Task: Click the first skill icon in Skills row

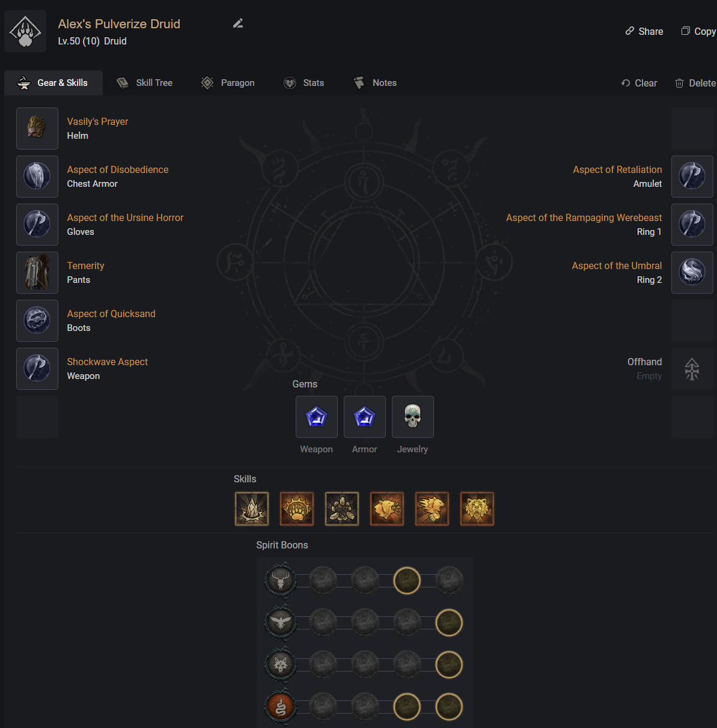Action: pos(252,509)
